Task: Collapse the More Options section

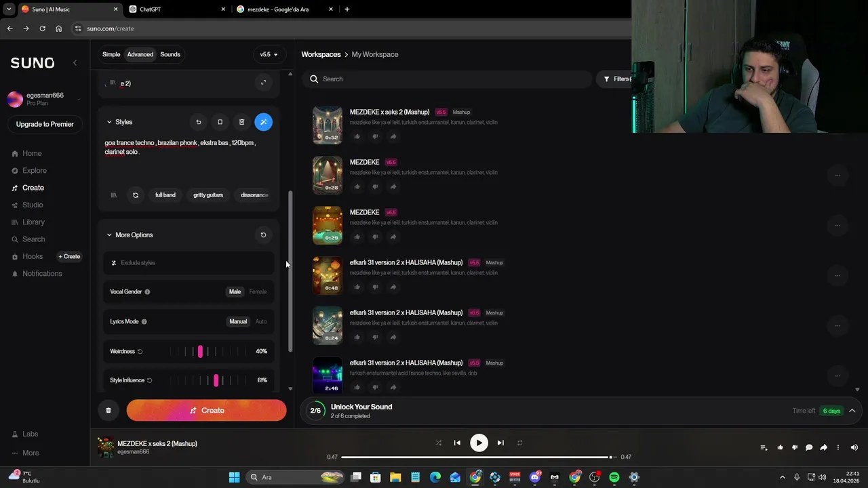Action: pyautogui.click(x=109, y=235)
